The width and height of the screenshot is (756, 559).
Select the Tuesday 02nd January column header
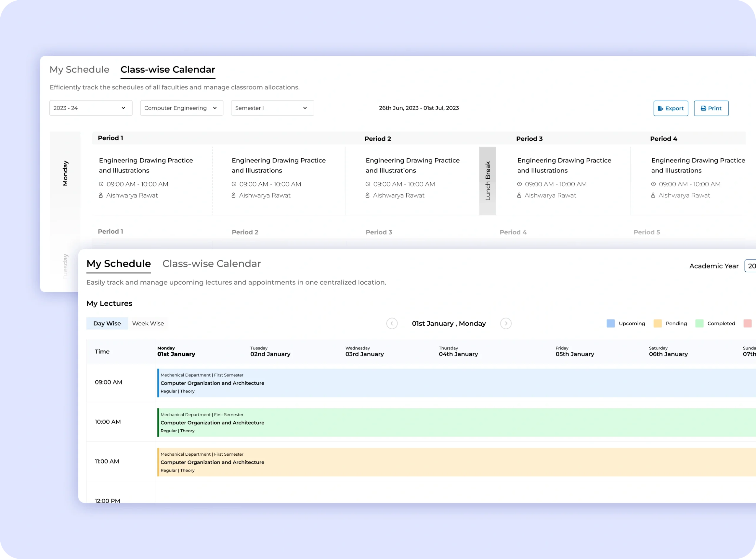(x=270, y=352)
